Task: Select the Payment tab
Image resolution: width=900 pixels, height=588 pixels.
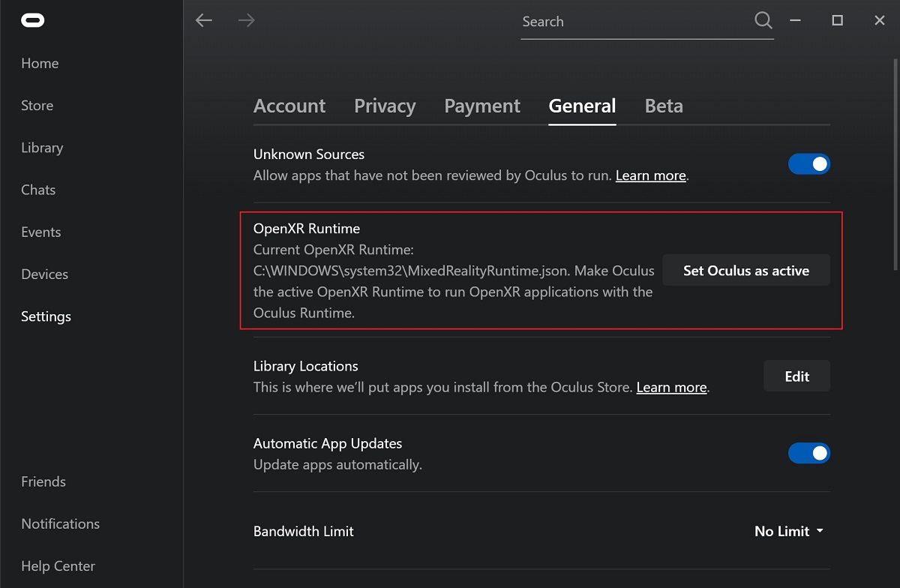Action: pyautogui.click(x=481, y=106)
